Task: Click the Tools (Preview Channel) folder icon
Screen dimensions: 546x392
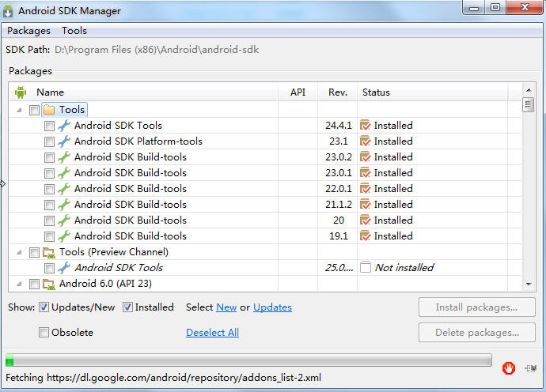Action: pos(49,252)
